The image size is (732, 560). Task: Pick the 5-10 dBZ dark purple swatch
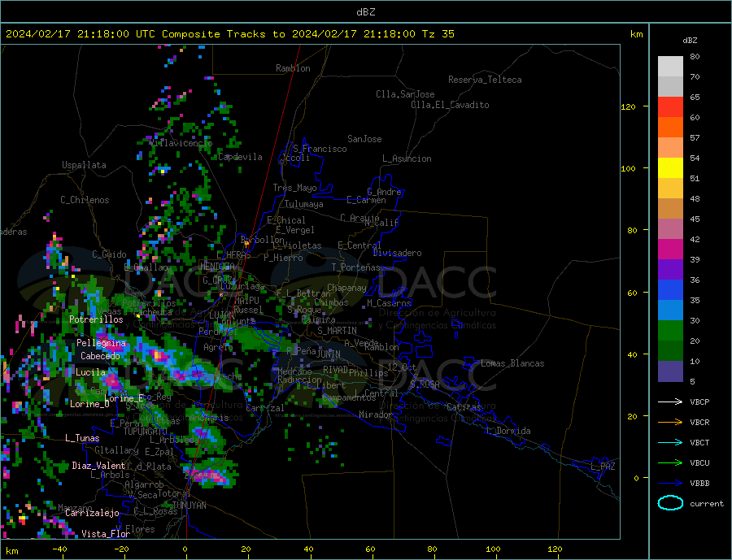click(670, 371)
